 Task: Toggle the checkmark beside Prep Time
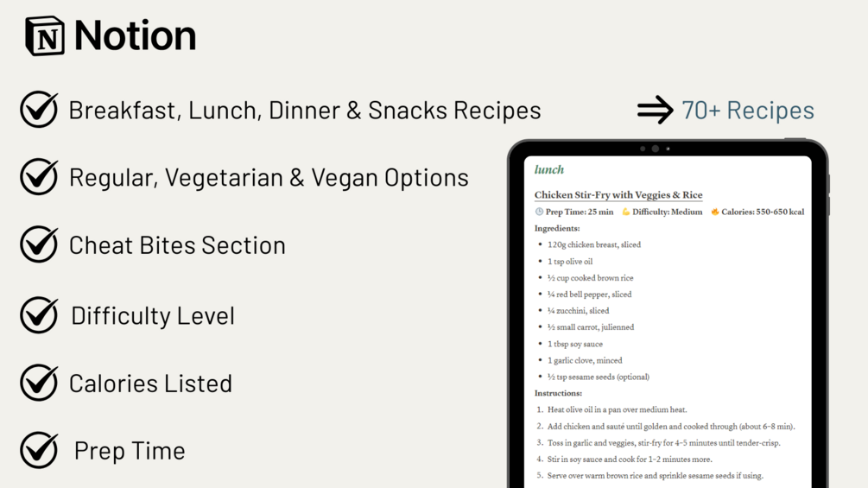pyautogui.click(x=39, y=450)
